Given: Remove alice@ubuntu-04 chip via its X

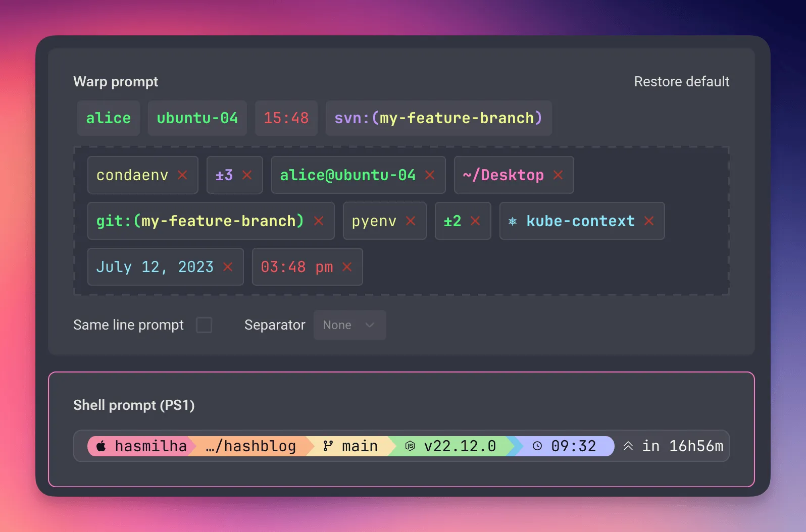Looking at the screenshot, I should [430, 175].
